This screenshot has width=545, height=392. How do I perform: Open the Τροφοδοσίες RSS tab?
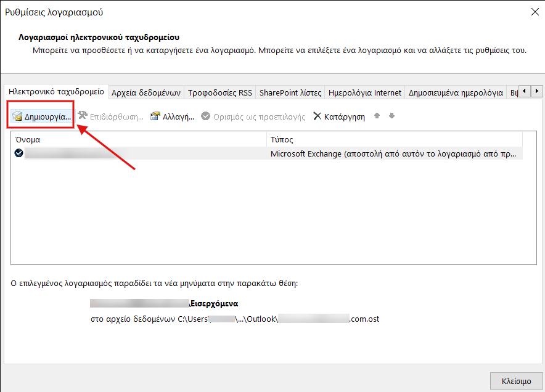(x=219, y=92)
